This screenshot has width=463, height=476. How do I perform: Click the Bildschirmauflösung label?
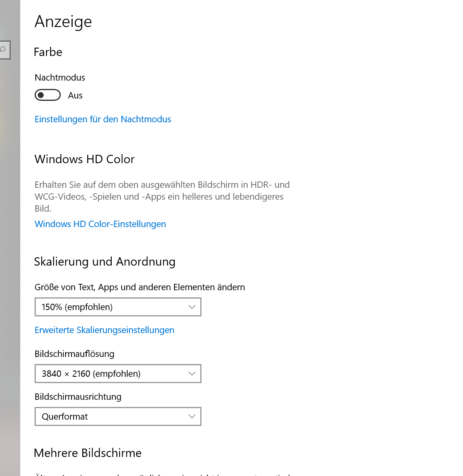pos(74,354)
